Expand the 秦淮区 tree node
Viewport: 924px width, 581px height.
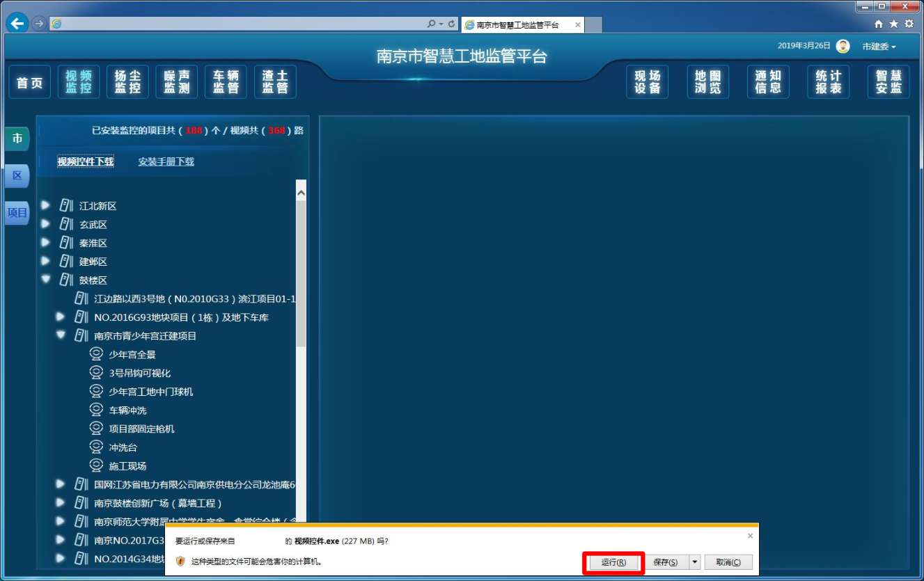click(46, 242)
